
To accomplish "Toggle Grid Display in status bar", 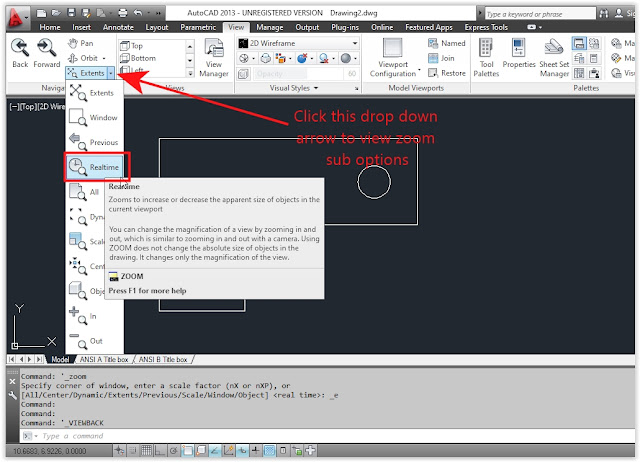I will pyautogui.click(x=147, y=451).
